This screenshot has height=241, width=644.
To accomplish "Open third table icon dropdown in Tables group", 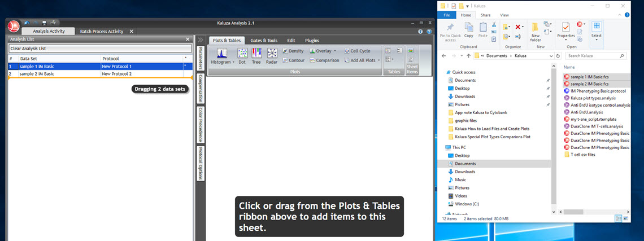I will (392, 59).
